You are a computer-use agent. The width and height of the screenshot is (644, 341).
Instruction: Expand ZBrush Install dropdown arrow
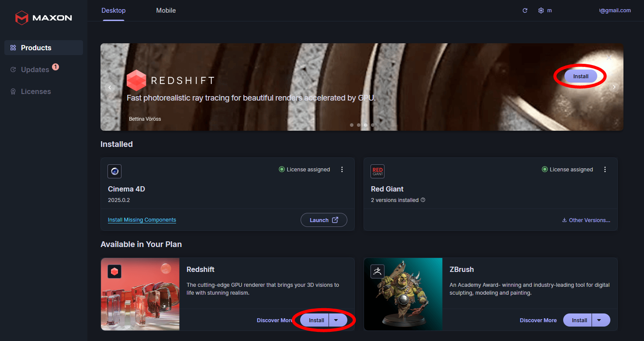[x=599, y=320]
